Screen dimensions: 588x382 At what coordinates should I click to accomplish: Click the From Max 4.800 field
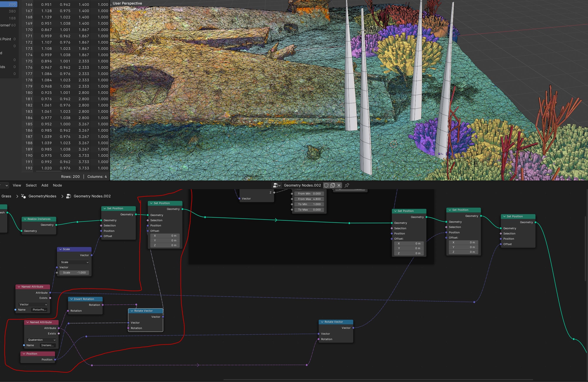tap(309, 199)
